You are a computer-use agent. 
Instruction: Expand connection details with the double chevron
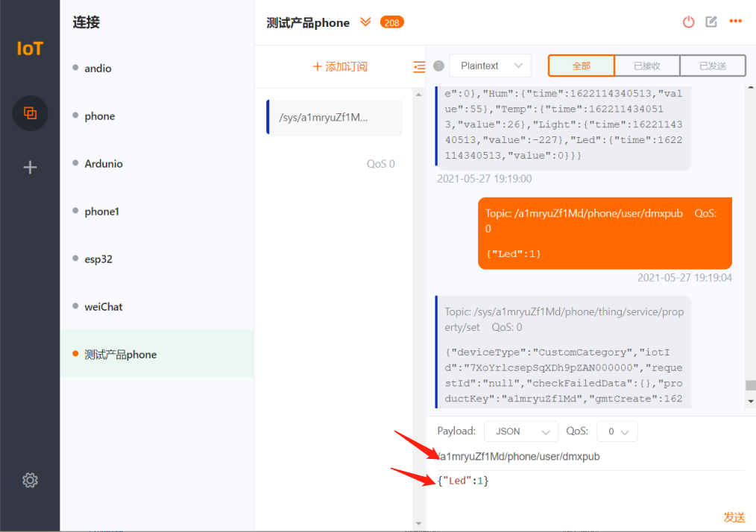[365, 22]
